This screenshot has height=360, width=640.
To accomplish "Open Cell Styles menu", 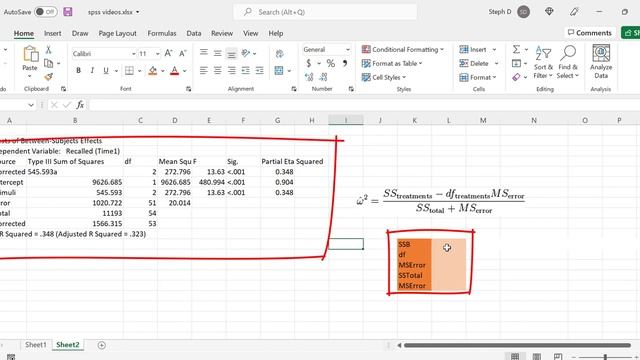I will (x=384, y=77).
